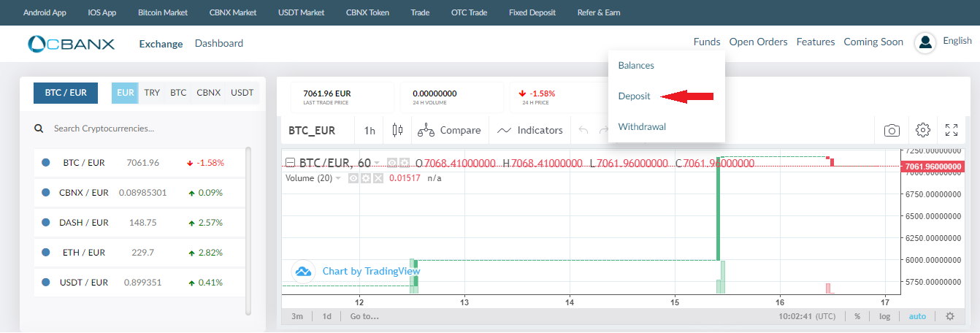Open the Android App link
Image resolution: width=980 pixels, height=333 pixels.
tap(45, 12)
